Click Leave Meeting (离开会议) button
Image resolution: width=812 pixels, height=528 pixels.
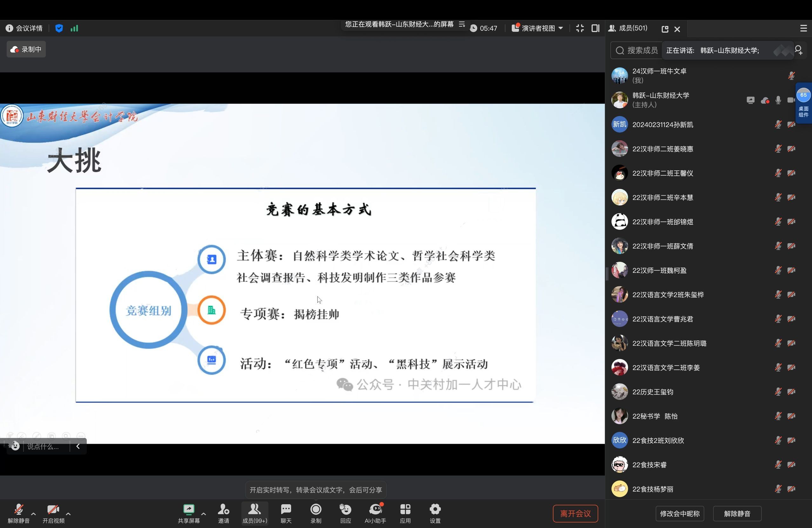(575, 513)
